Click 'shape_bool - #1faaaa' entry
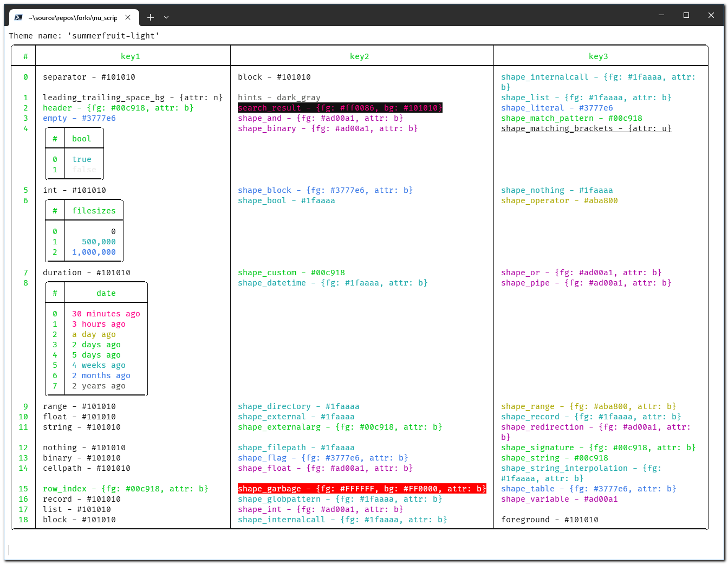Screen dimensions: 728x564 pyautogui.click(x=287, y=200)
